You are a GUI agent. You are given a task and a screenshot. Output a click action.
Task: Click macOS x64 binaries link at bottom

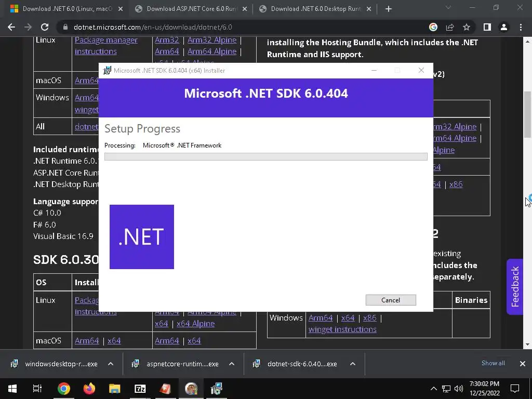pyautogui.click(x=194, y=341)
